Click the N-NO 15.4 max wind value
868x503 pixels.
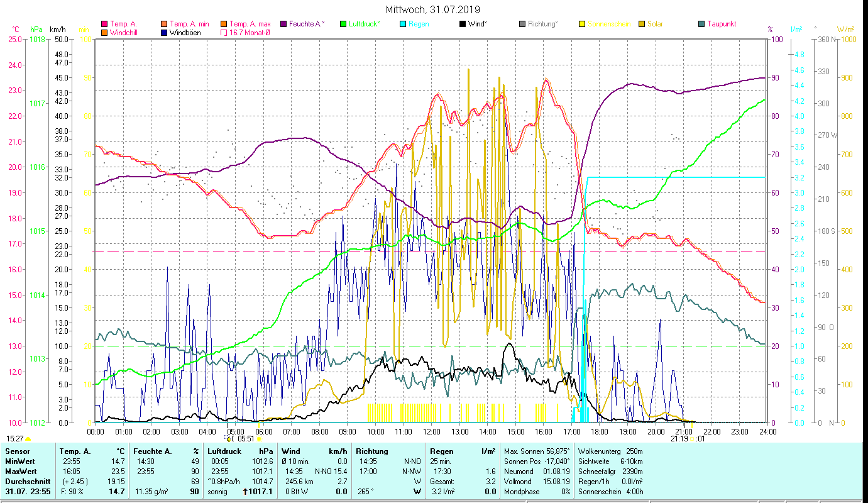[331, 471]
